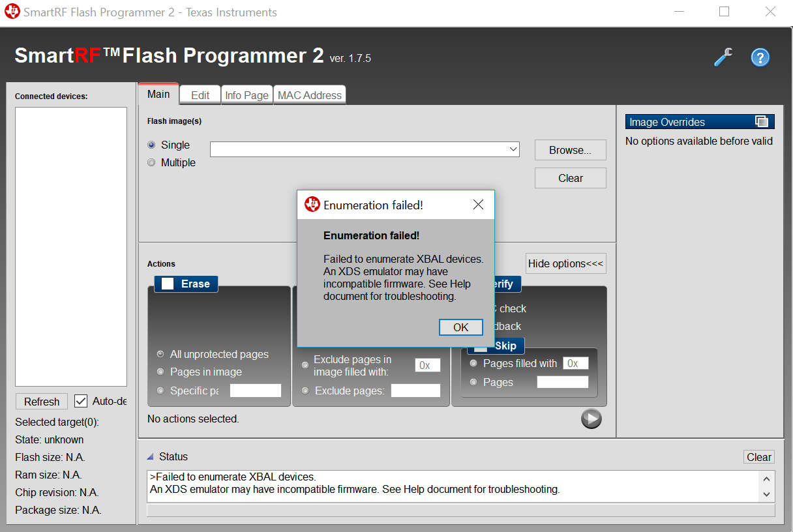Select All unprotected pages radio
This screenshot has width=793, height=532.
coord(160,354)
